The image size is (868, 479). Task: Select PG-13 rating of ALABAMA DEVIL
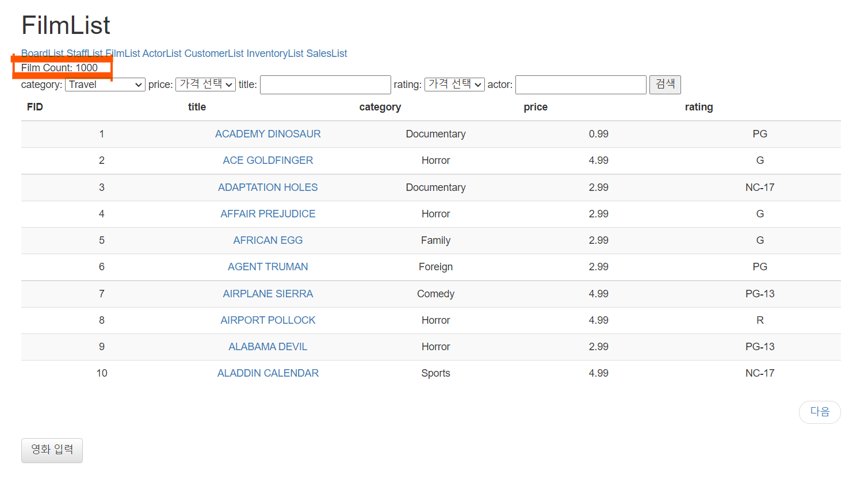760,347
